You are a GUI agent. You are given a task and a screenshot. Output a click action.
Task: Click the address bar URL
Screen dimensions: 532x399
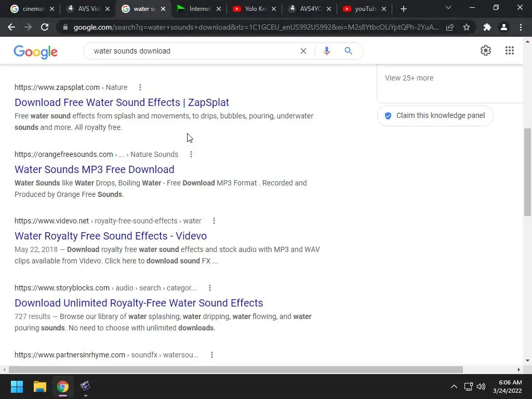coord(256,27)
